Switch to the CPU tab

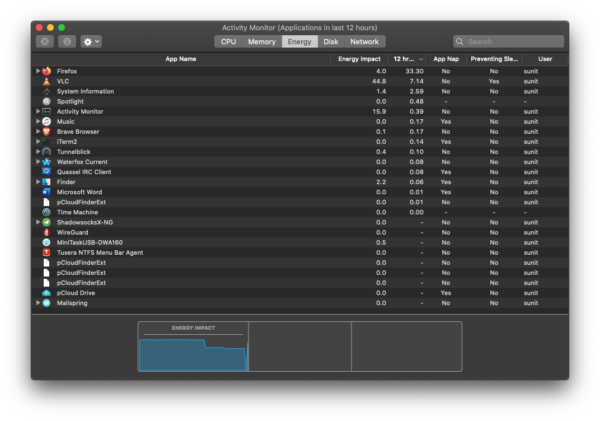tap(228, 42)
